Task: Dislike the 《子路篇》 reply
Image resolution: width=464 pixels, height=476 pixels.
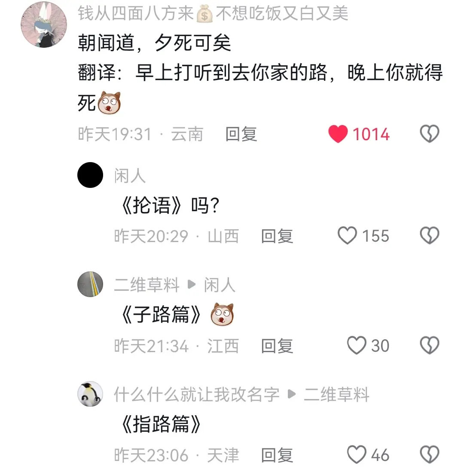Action: (430, 345)
